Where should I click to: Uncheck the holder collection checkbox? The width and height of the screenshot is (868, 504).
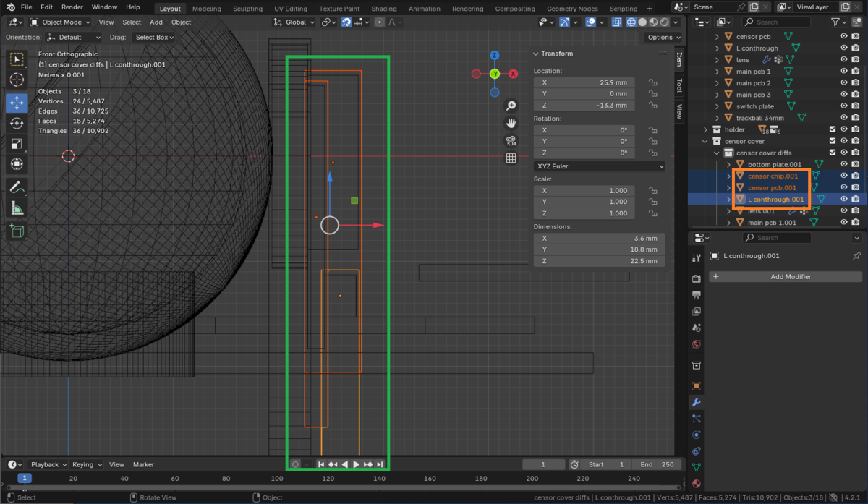pos(832,129)
